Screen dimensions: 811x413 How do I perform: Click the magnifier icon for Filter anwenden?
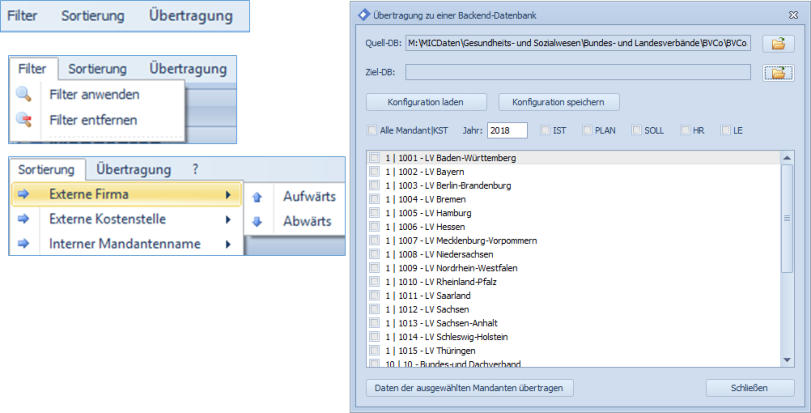23,95
